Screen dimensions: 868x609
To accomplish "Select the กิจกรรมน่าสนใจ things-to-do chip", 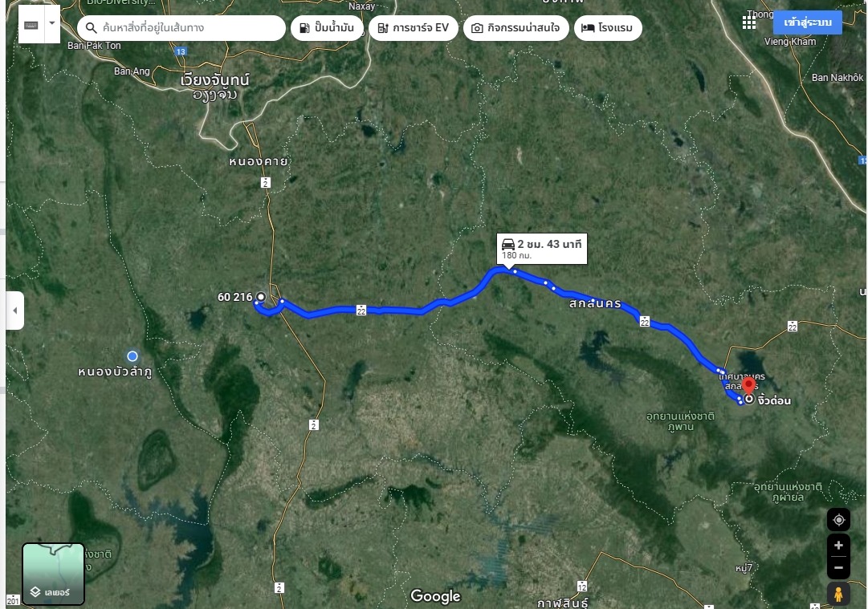I will (x=516, y=27).
